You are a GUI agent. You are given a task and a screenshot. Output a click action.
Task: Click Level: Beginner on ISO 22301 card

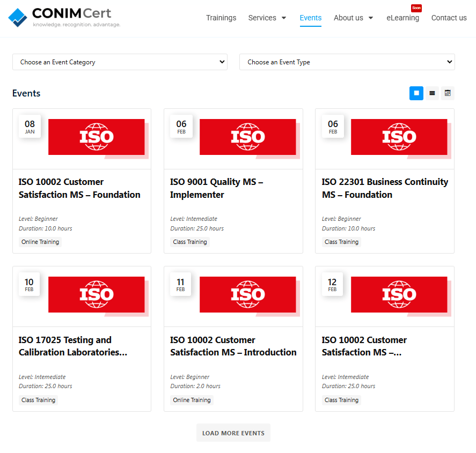click(341, 219)
